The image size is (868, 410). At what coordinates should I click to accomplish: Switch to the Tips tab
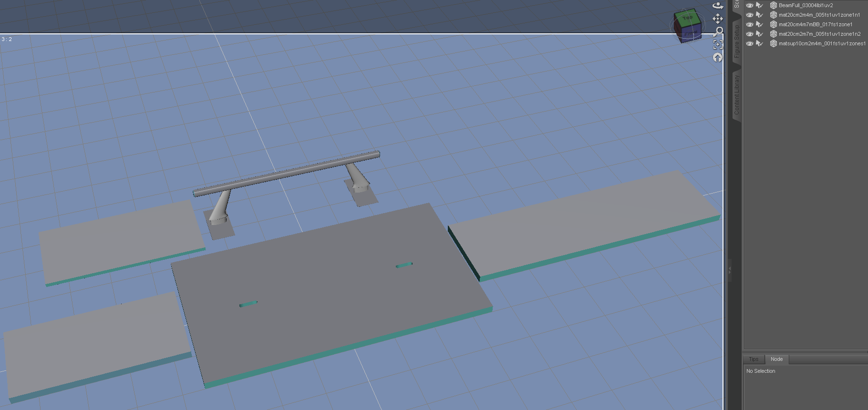754,359
